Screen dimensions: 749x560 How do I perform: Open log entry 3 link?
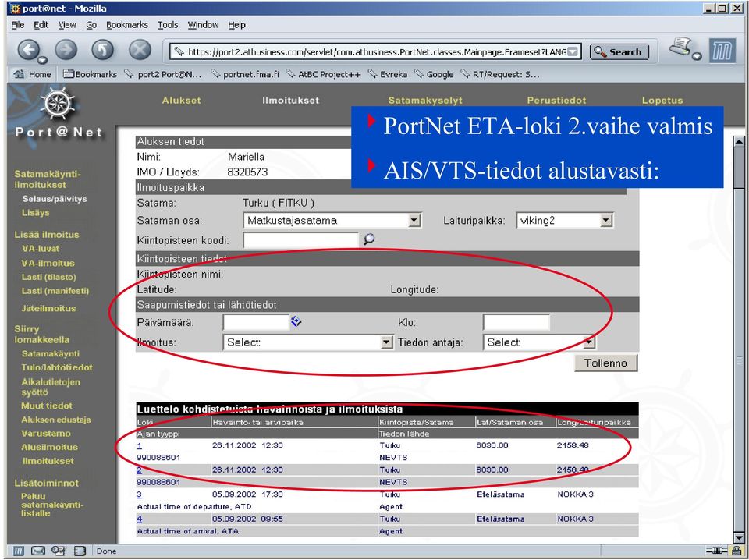pos(139,494)
